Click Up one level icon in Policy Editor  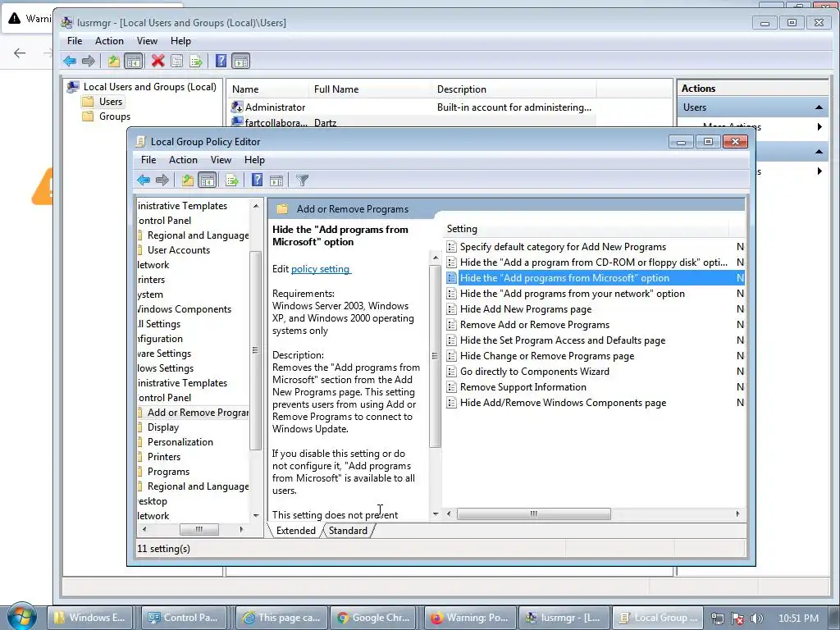pos(187,180)
